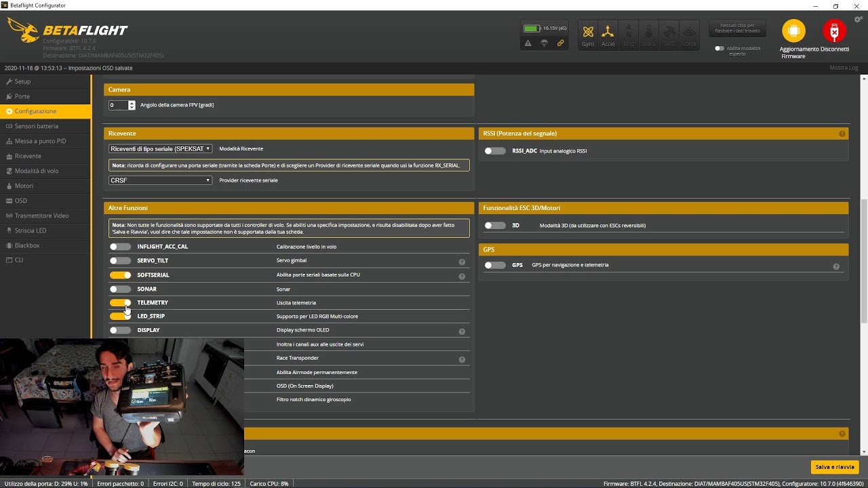Open the Modalità di volo tab

pos(45,171)
